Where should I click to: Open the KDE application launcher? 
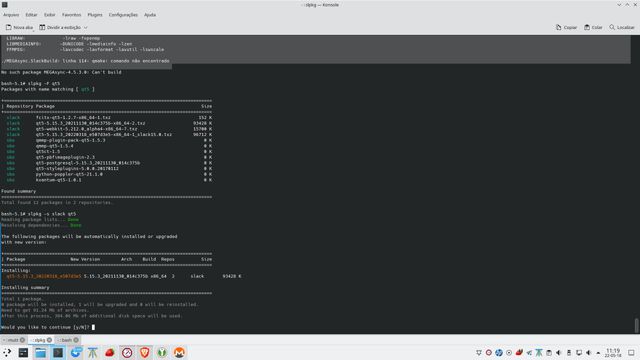[7, 352]
